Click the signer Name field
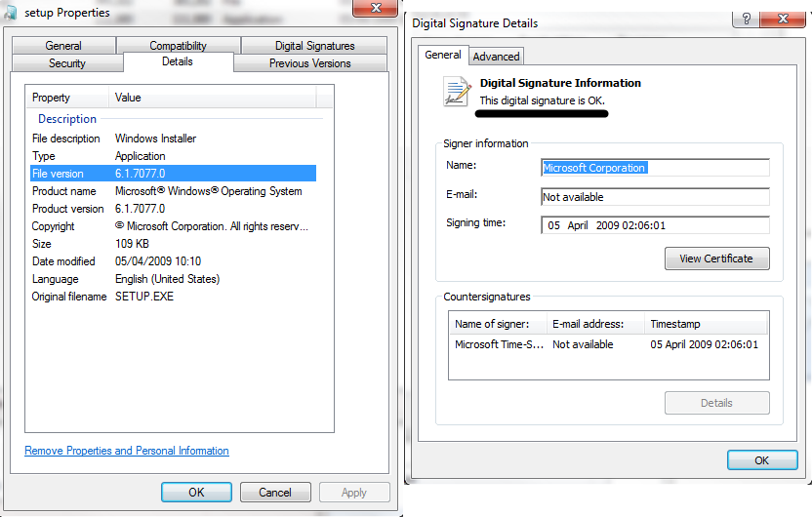 point(655,168)
